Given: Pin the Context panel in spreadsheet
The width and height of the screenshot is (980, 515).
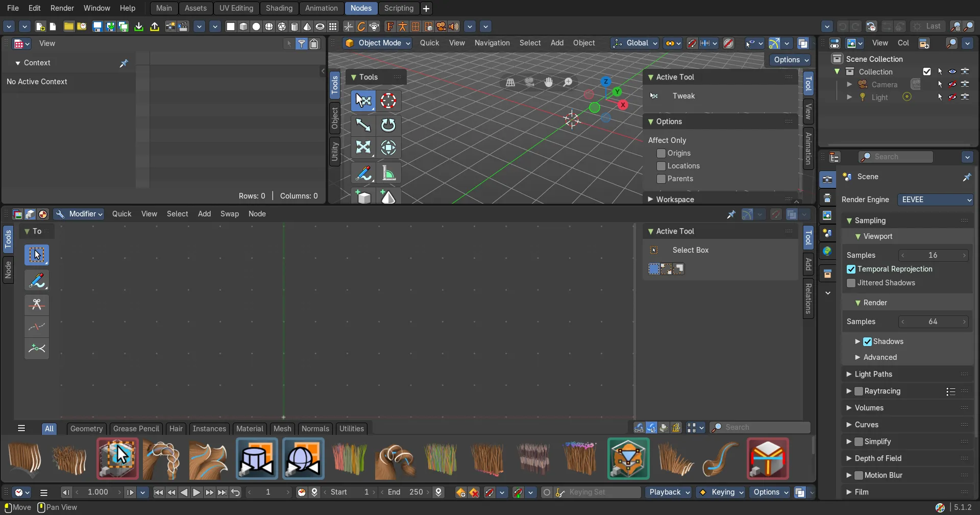Looking at the screenshot, I should (x=124, y=63).
